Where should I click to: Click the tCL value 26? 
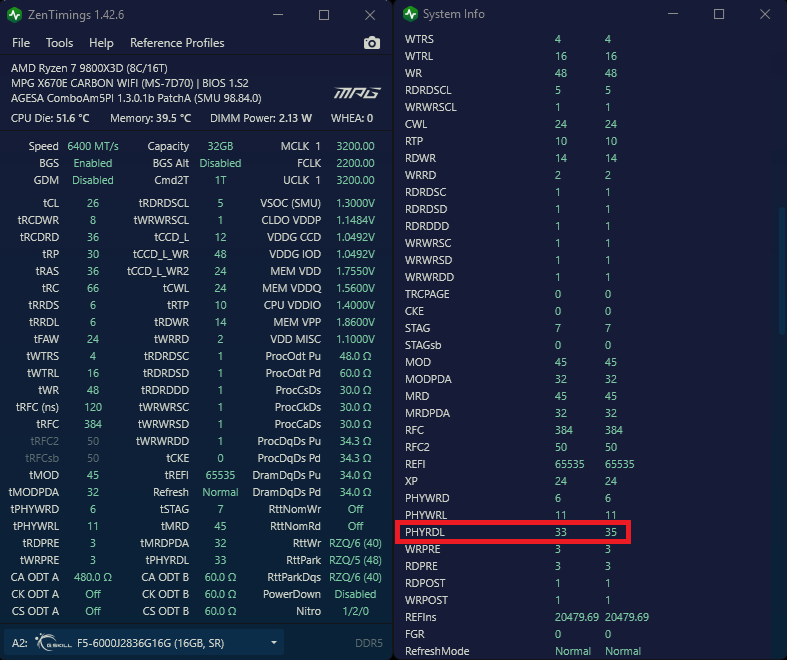(93, 203)
